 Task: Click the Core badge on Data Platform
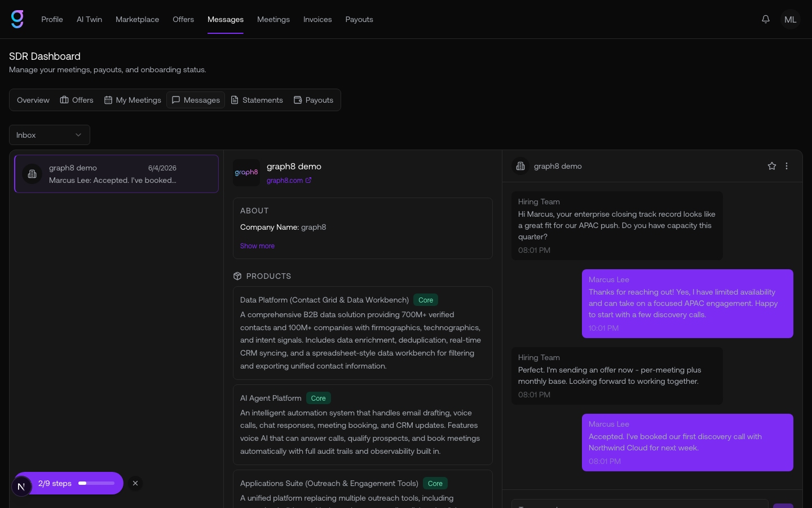[426, 300]
